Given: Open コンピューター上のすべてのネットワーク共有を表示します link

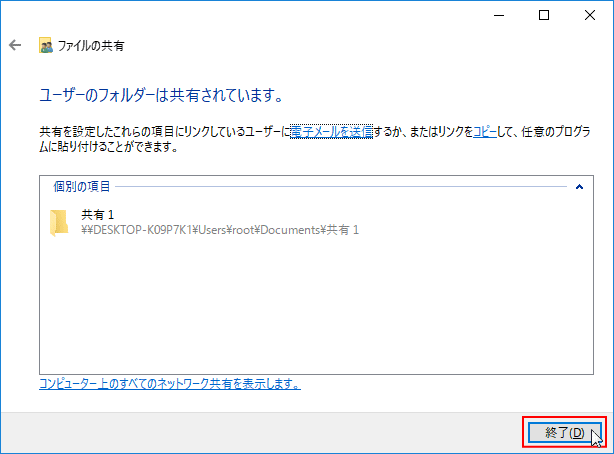Looking at the screenshot, I should 170,383.
